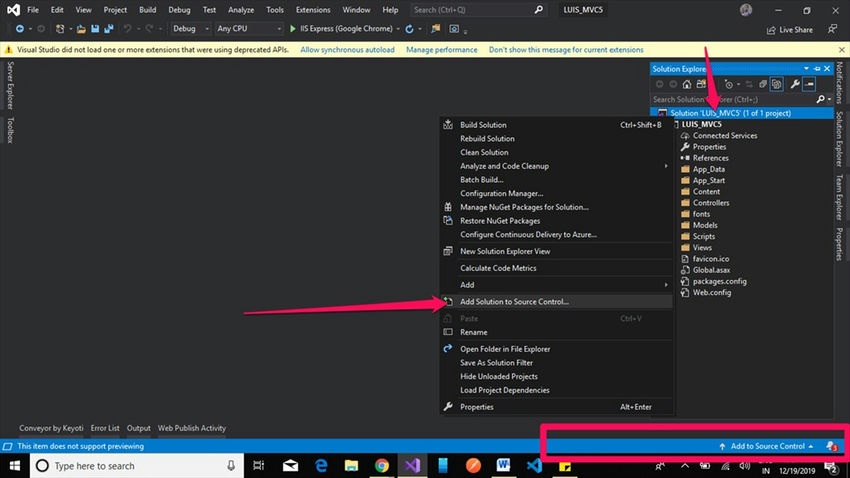Click the notification bell in status bar
This screenshot has width=850, height=478.
[x=832, y=446]
